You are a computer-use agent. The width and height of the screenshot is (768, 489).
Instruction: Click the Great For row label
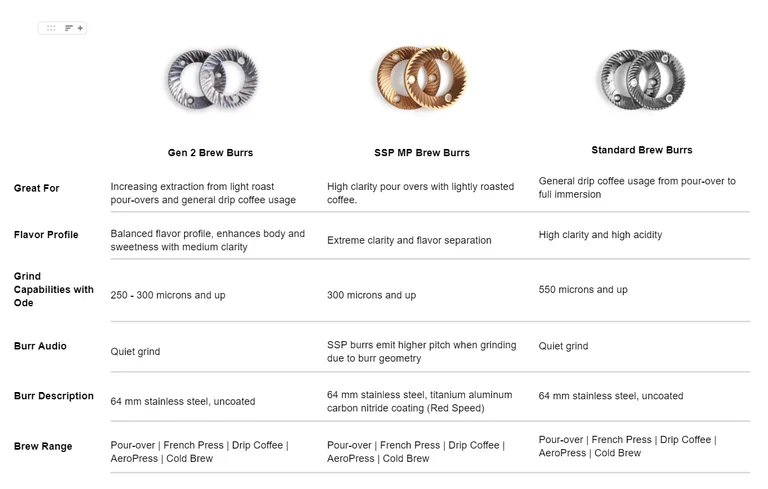click(36, 188)
